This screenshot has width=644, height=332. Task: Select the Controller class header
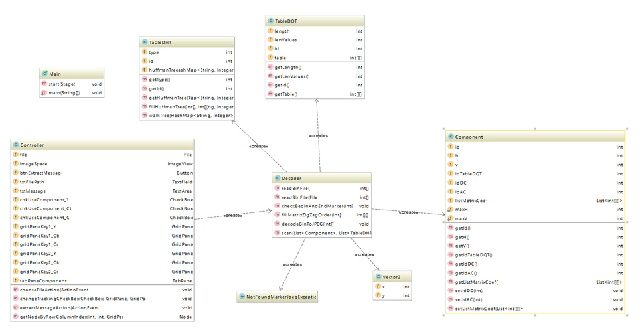[x=102, y=145]
